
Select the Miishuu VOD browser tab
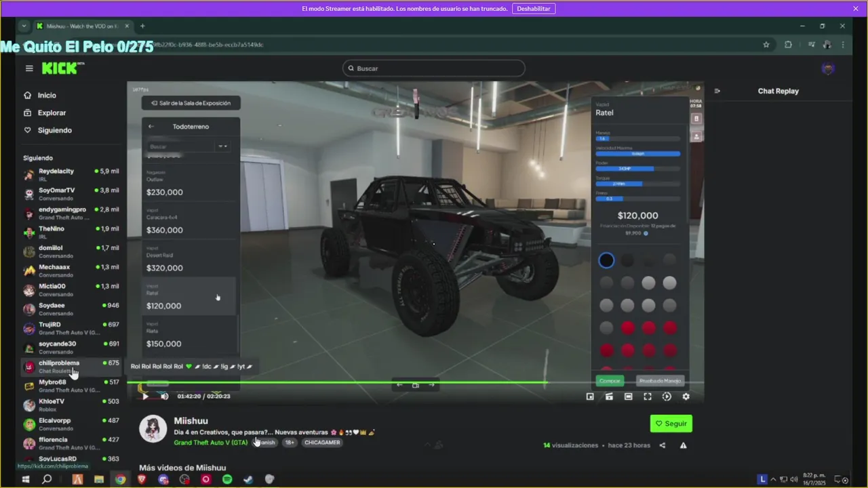[82, 26]
